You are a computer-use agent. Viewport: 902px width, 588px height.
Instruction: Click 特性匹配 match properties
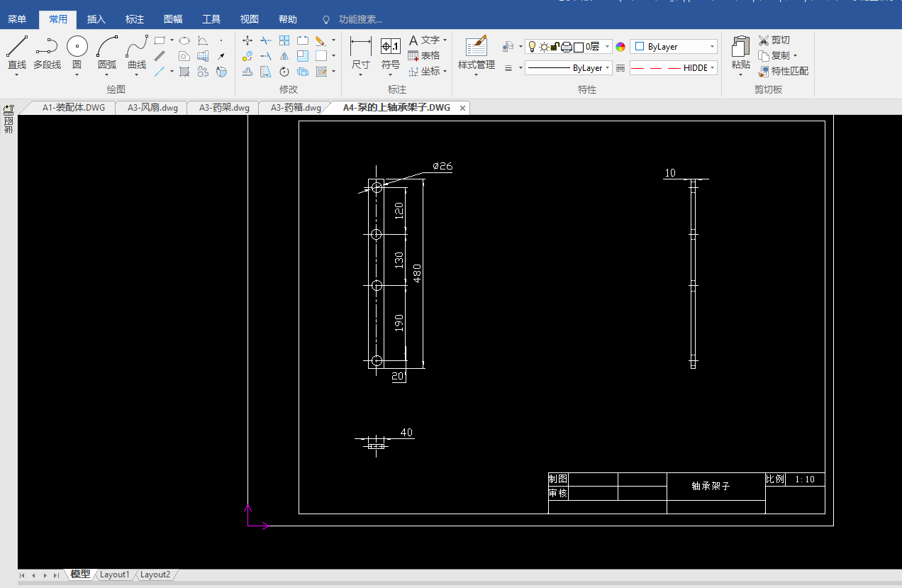[x=783, y=71]
